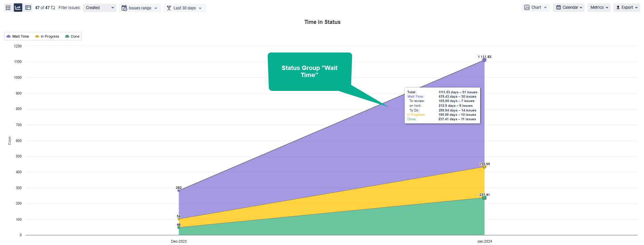
Task: Click the Export button label
Action: coord(627,7)
